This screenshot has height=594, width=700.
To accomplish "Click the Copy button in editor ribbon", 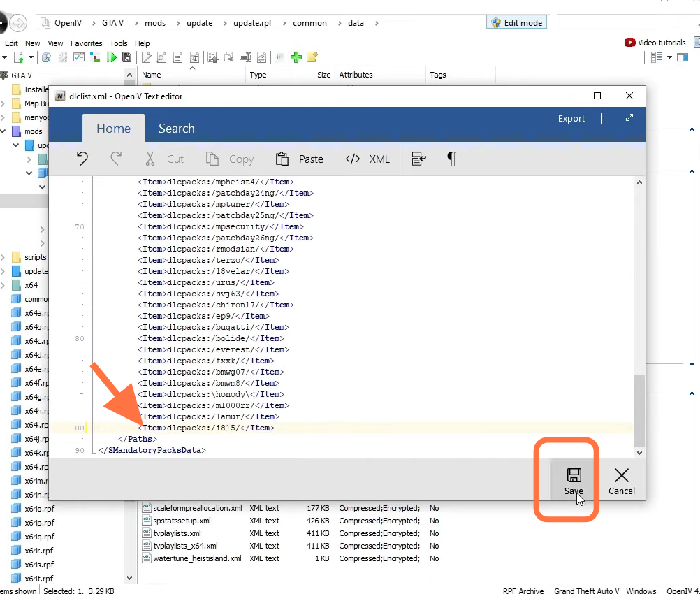I will click(x=229, y=159).
